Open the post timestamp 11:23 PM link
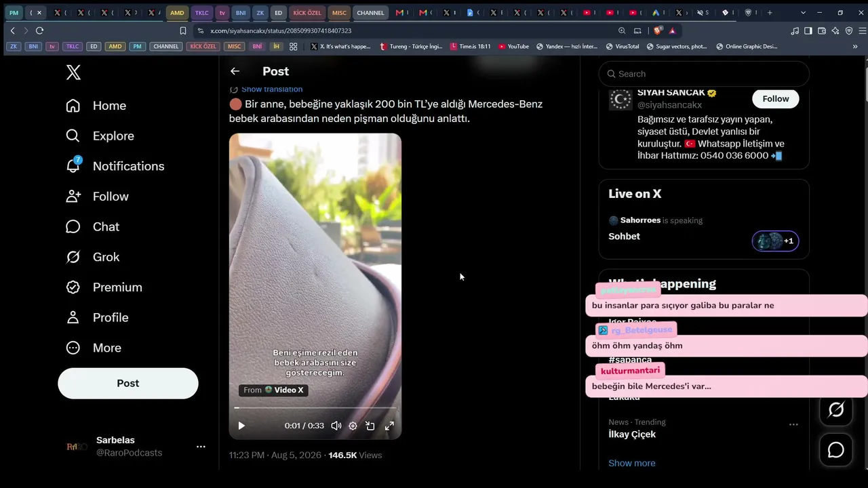 (x=275, y=455)
